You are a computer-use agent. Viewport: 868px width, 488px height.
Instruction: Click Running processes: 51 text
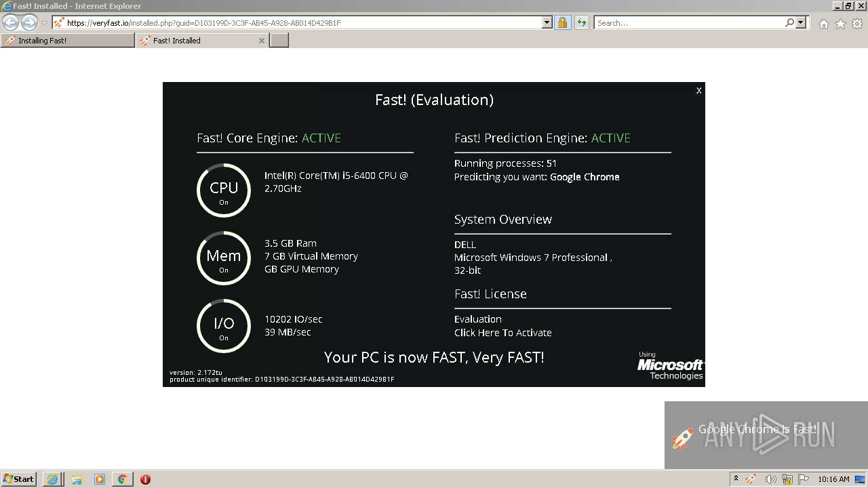[505, 163]
